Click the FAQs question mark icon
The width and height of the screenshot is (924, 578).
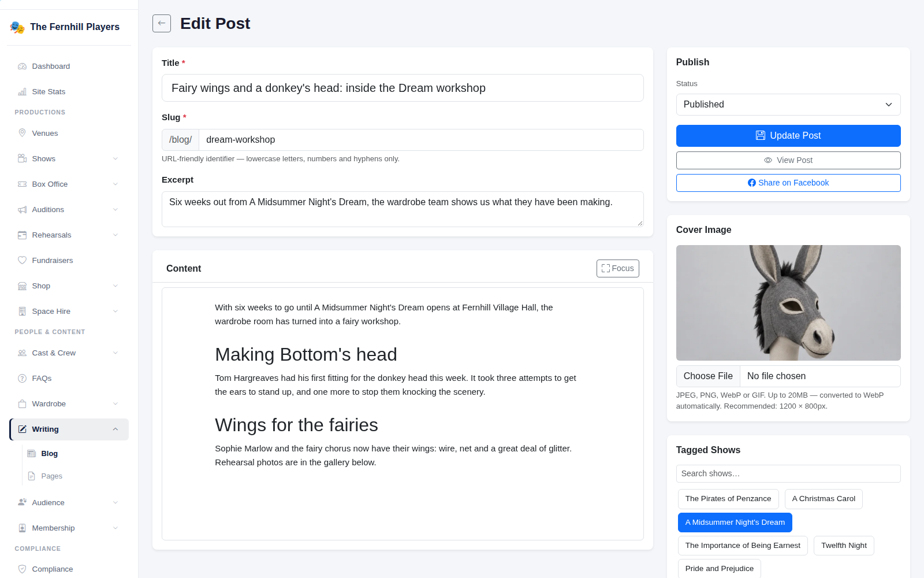[22, 379]
